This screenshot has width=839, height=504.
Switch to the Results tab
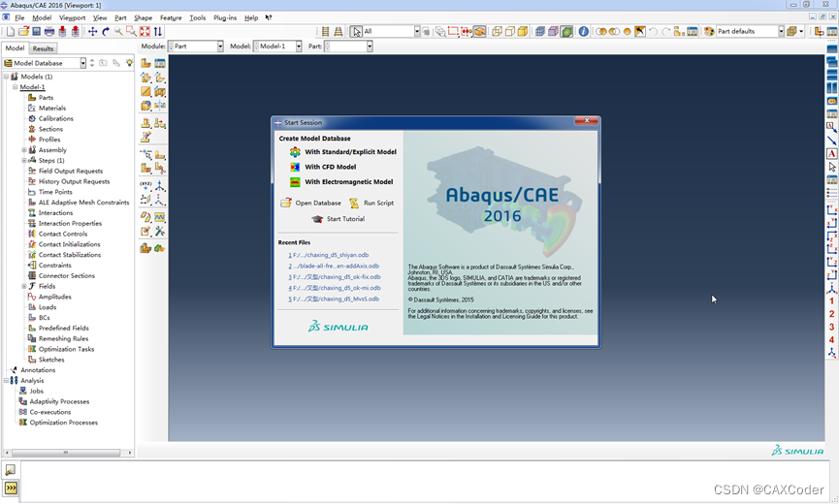click(x=44, y=48)
